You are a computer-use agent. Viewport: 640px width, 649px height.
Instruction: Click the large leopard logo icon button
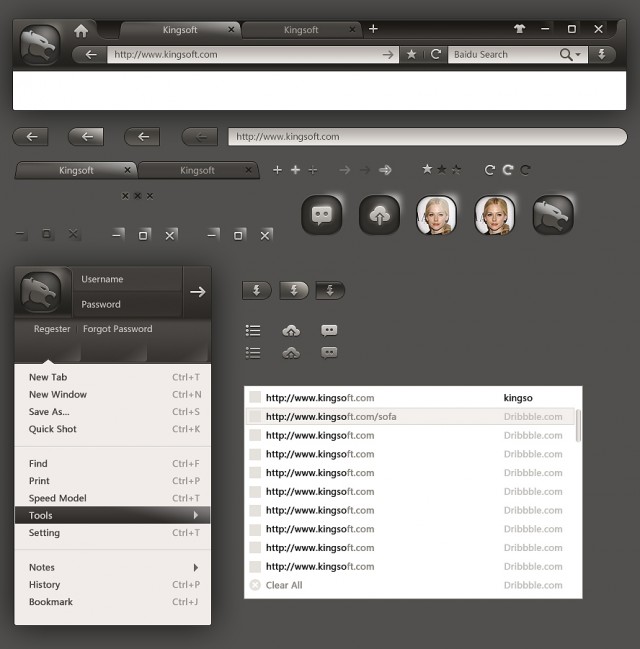553,215
